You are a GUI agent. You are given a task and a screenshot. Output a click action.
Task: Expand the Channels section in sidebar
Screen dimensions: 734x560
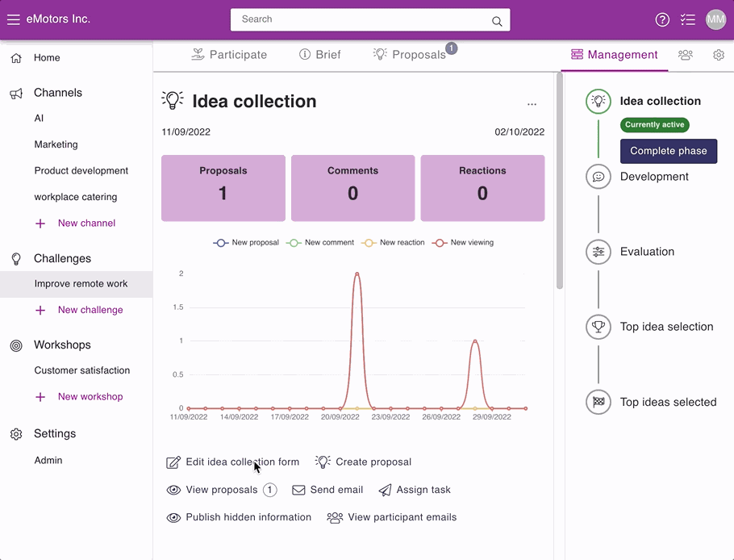(x=57, y=93)
